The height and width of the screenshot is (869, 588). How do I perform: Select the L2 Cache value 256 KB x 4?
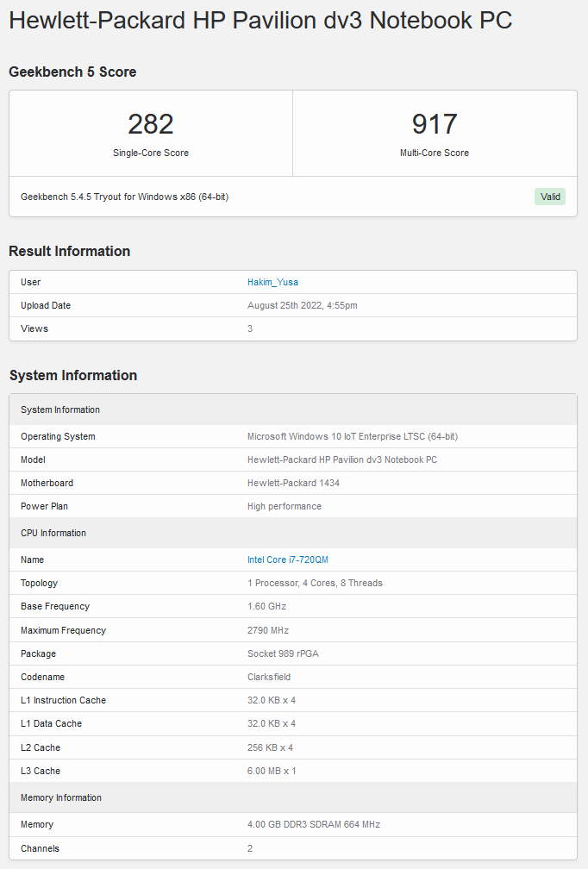270,747
